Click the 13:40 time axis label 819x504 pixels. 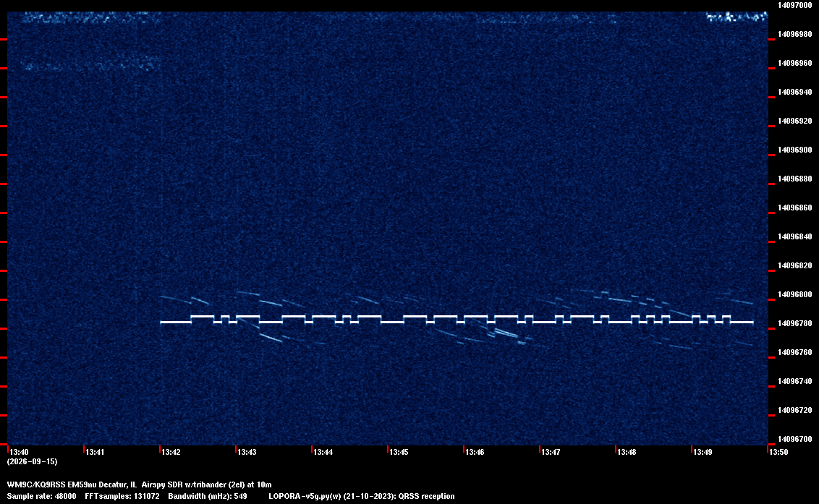tap(20, 452)
